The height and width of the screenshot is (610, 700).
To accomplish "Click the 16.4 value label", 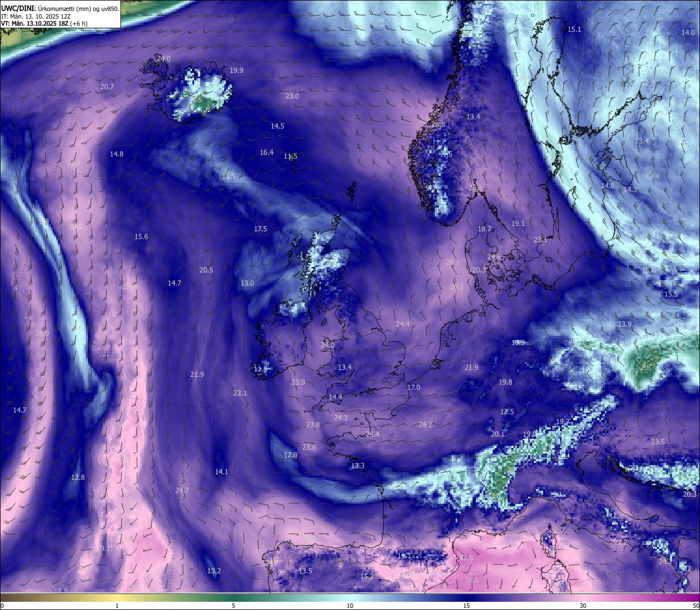I will coord(266,153).
